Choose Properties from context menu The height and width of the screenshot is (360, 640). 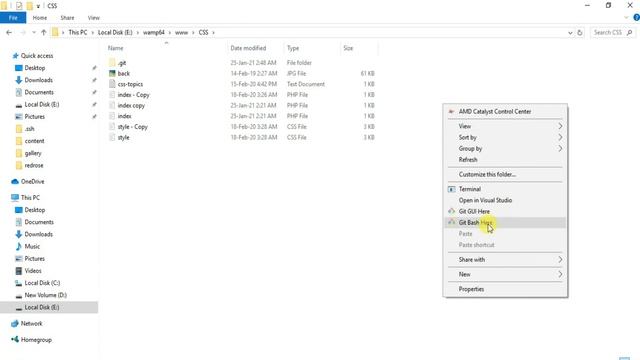471,289
